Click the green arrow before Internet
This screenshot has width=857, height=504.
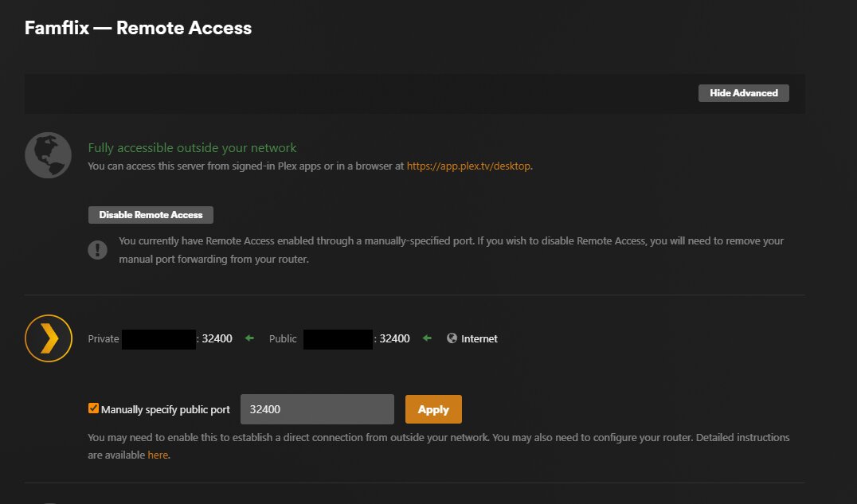coord(427,338)
